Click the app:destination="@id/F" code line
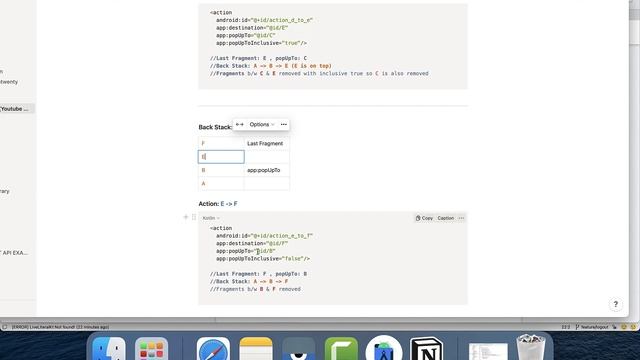This screenshot has width=640, height=360. pyautogui.click(x=252, y=243)
